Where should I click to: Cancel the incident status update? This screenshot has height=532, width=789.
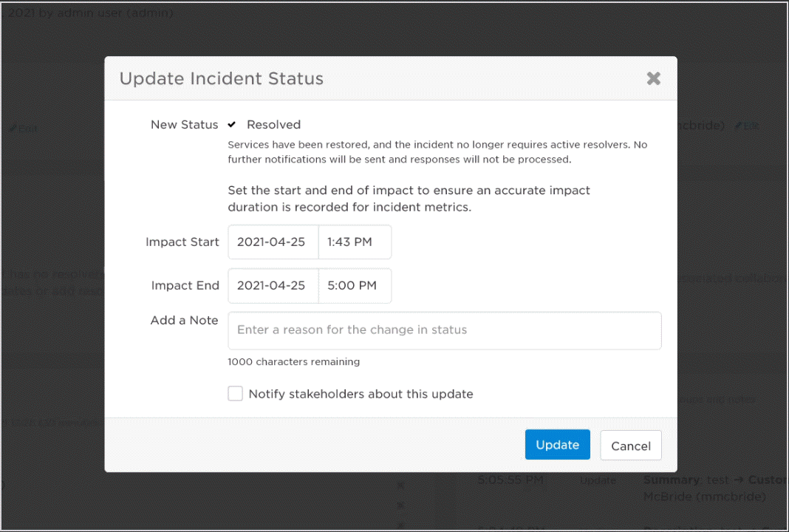(x=630, y=446)
